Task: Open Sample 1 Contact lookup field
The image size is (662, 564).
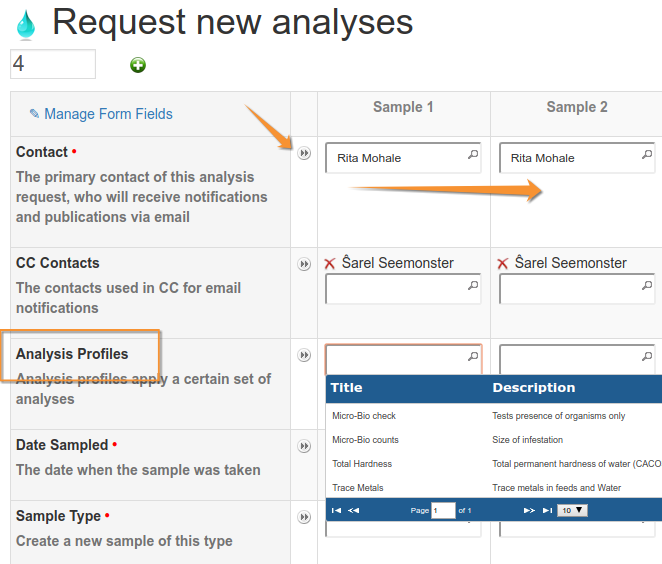Action: (402, 158)
